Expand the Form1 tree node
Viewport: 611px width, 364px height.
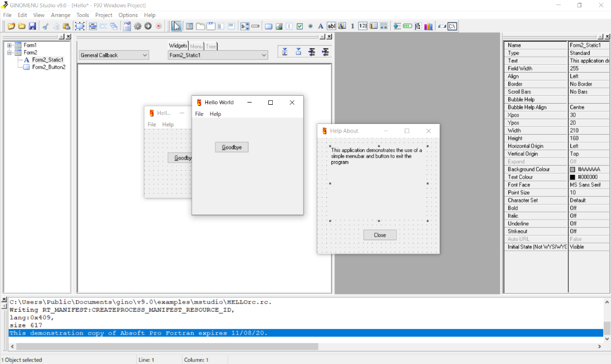coord(10,45)
